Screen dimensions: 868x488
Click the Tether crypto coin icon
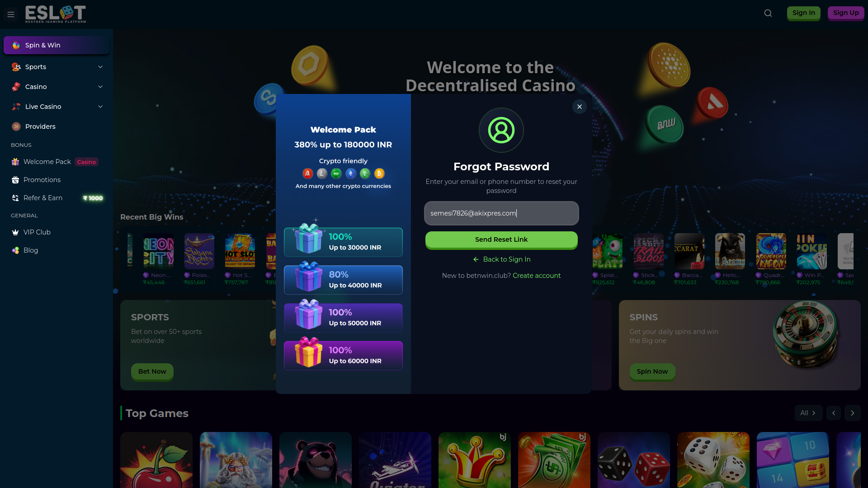365,174
